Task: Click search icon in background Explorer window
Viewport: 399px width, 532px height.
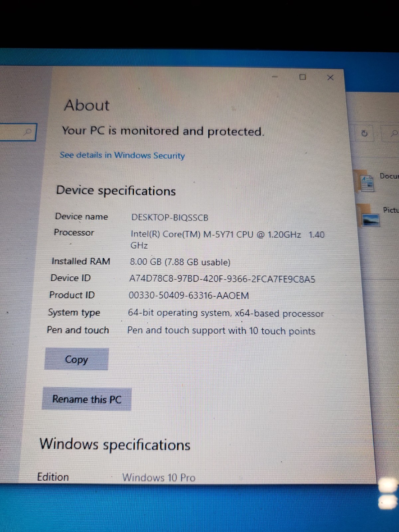Action: coord(394,134)
